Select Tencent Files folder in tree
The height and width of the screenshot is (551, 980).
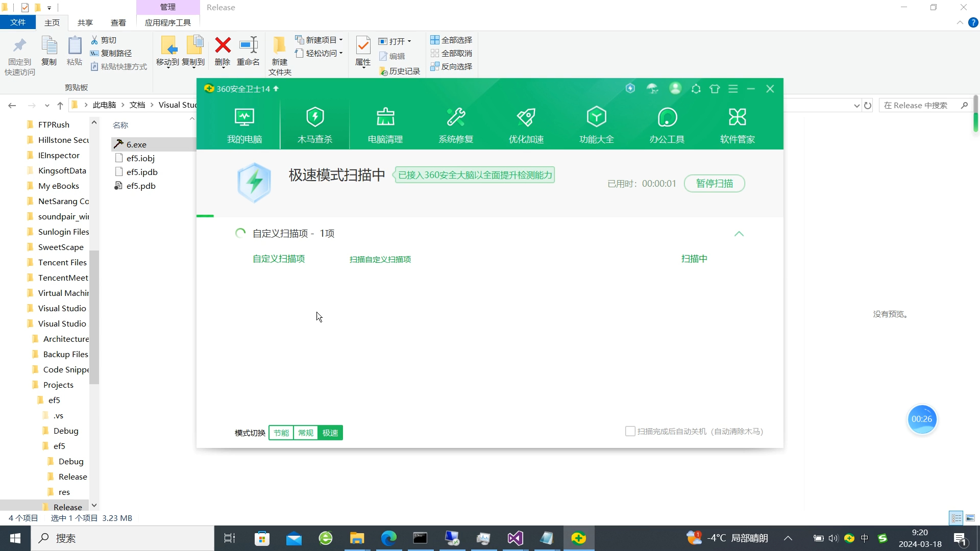point(62,262)
